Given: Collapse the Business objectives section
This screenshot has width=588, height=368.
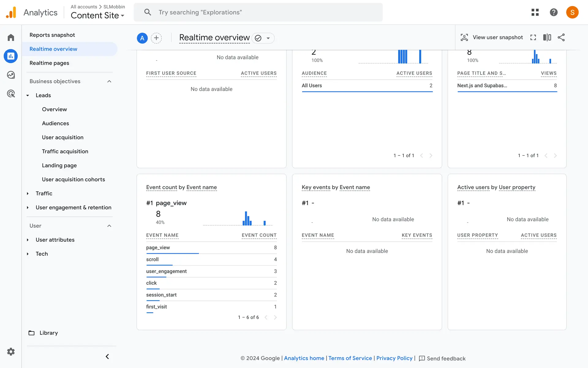Looking at the screenshot, I should [x=109, y=81].
